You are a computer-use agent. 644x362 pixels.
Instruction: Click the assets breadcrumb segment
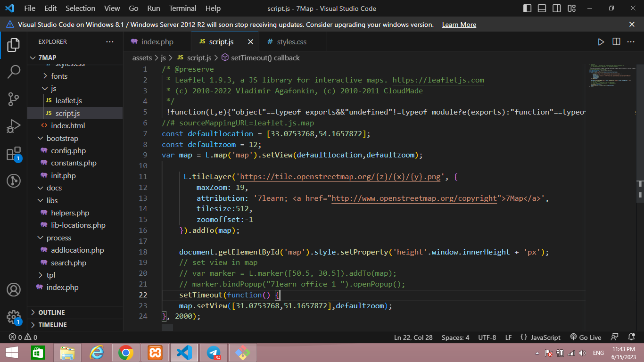coord(142,58)
